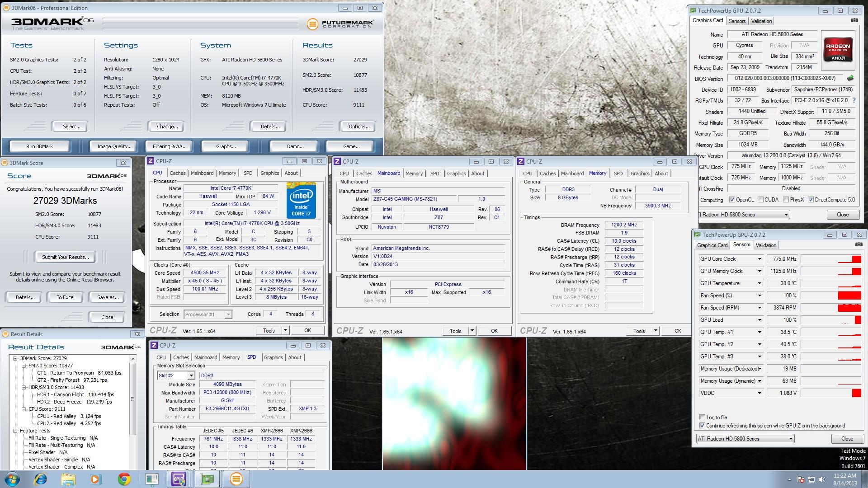Click the monitor app icon in taskbar

coord(152,479)
